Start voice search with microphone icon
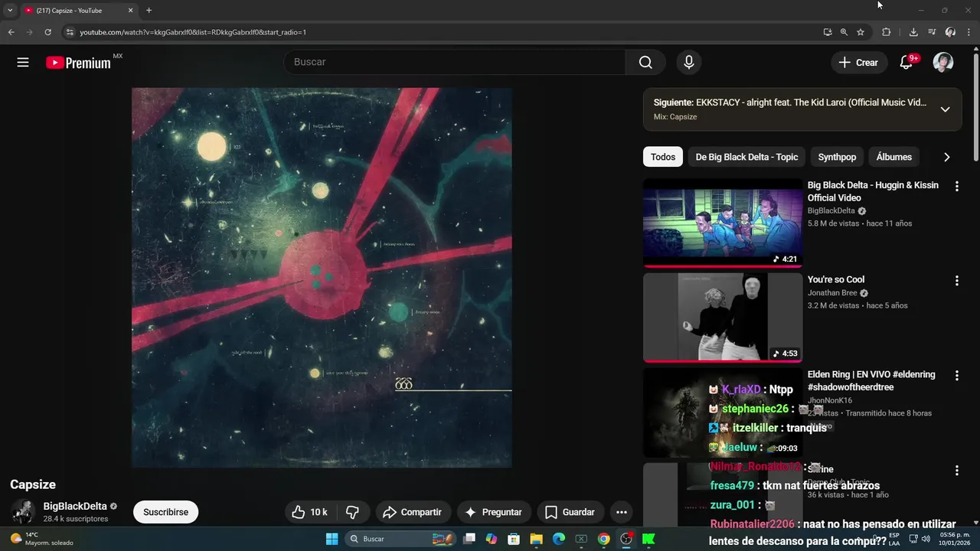Image resolution: width=980 pixels, height=551 pixels. tap(689, 63)
